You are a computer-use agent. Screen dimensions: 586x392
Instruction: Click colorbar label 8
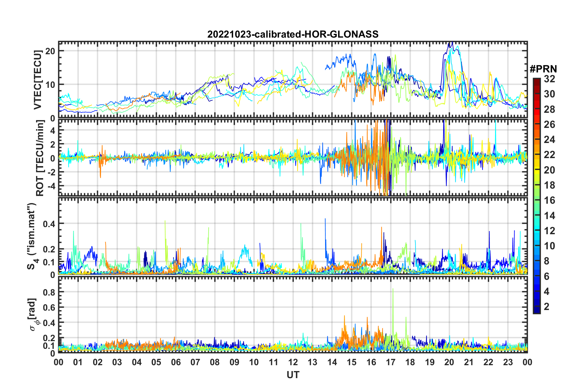[547, 261]
